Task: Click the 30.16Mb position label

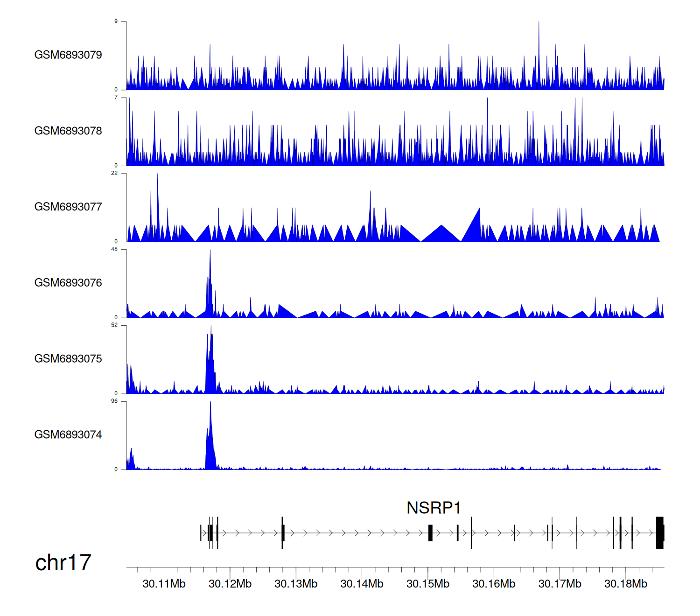Action: (494, 584)
